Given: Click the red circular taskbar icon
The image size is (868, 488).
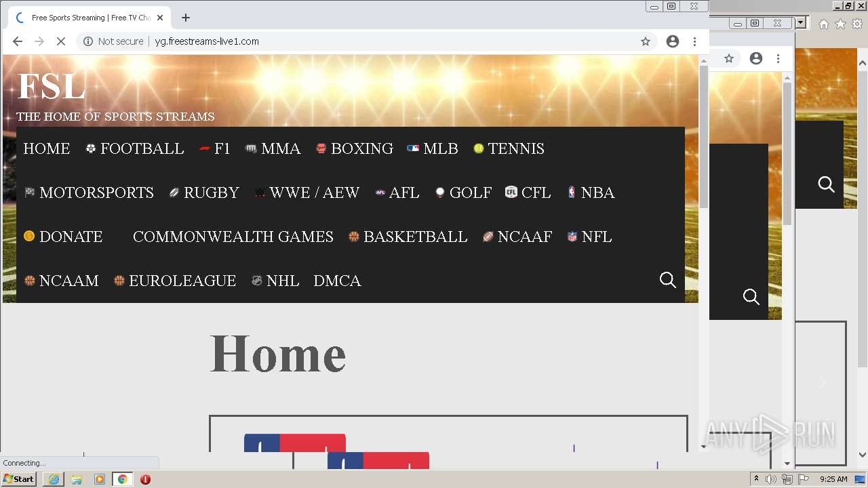Looking at the screenshot, I should pos(145,479).
